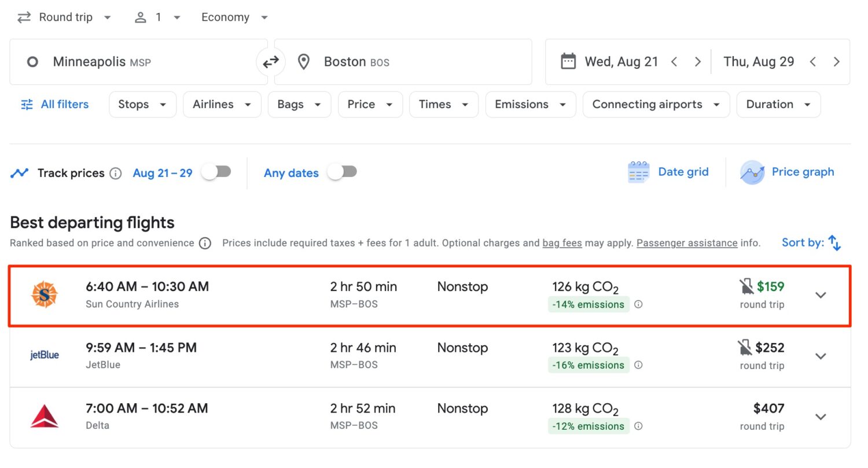Open All filters panel
The height and width of the screenshot is (468, 868).
(x=55, y=105)
